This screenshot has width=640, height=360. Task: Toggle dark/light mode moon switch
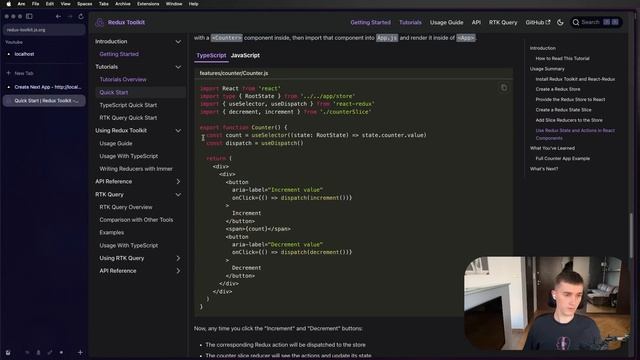pyautogui.click(x=560, y=22)
